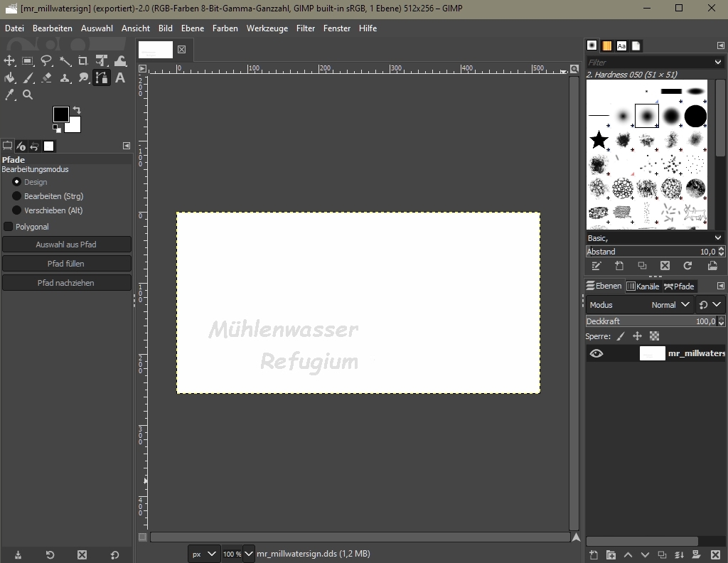Swap foreground and background colors
The height and width of the screenshot is (563, 728).
(x=77, y=110)
